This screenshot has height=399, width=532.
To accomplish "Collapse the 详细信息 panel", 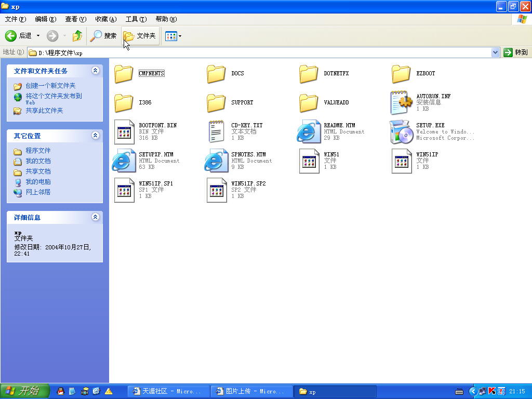I will click(96, 217).
